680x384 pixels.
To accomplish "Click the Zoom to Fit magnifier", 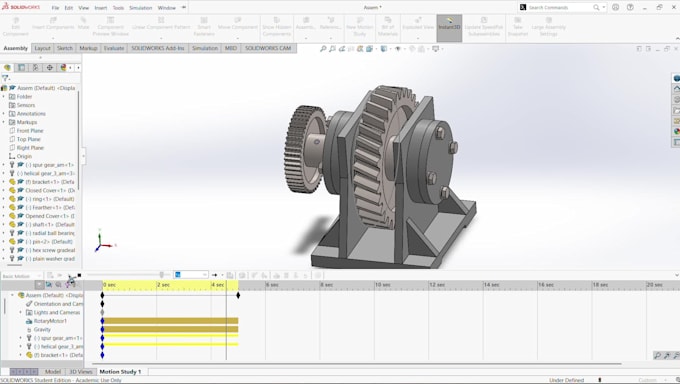I will pos(323,49).
